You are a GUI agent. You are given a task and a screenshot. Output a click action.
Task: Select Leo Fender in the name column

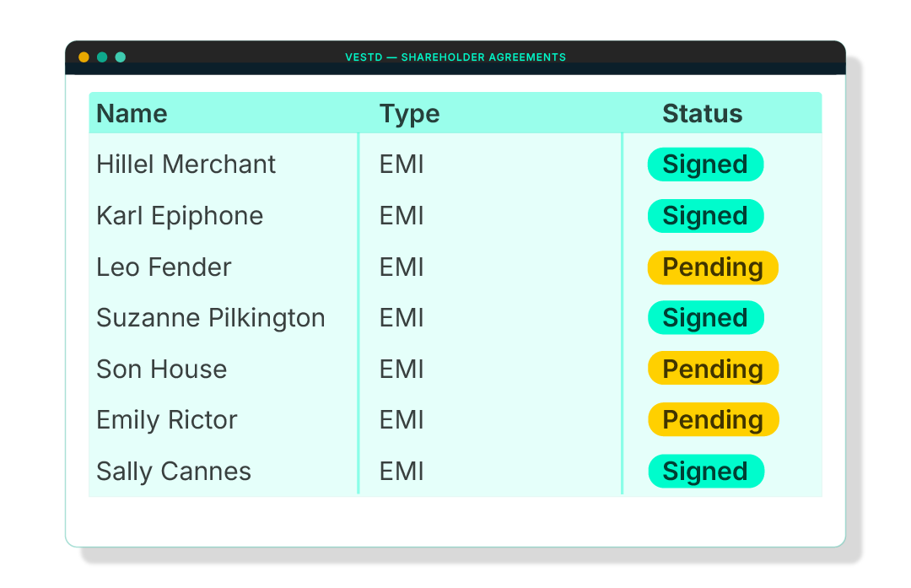(x=164, y=267)
